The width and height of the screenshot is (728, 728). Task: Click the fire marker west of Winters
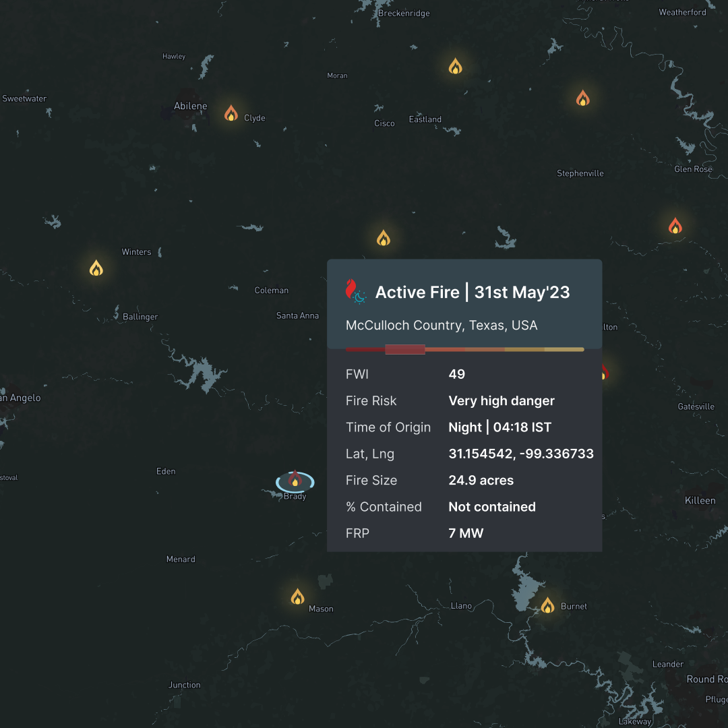click(95, 268)
